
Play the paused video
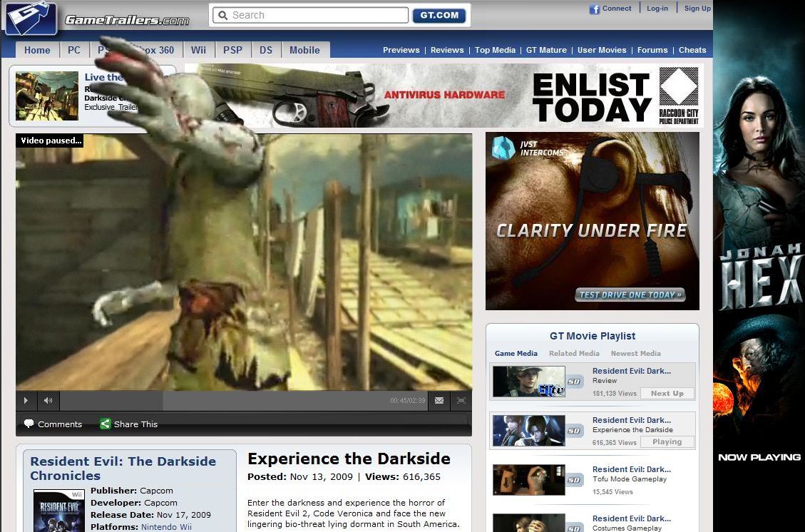26,401
